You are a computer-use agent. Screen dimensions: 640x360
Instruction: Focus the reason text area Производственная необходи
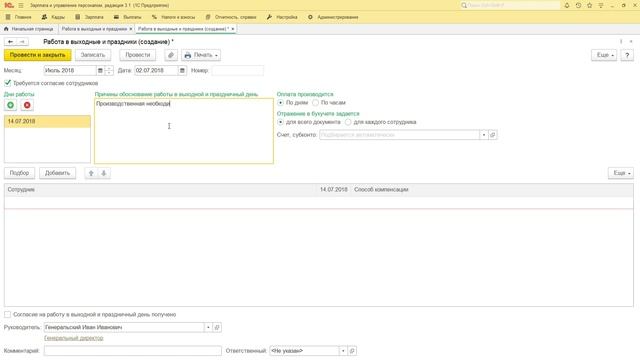(x=184, y=131)
